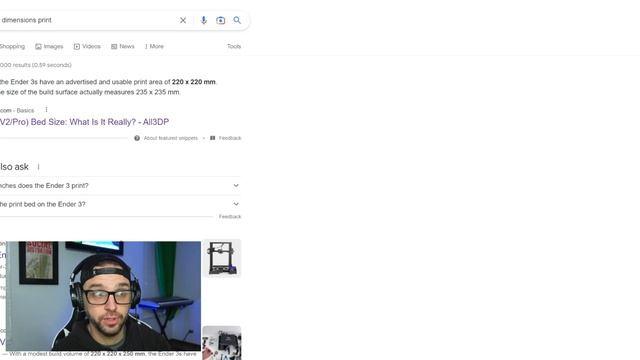
Task: Open the lower printer parts thumbnail
Action: [x=222, y=343]
